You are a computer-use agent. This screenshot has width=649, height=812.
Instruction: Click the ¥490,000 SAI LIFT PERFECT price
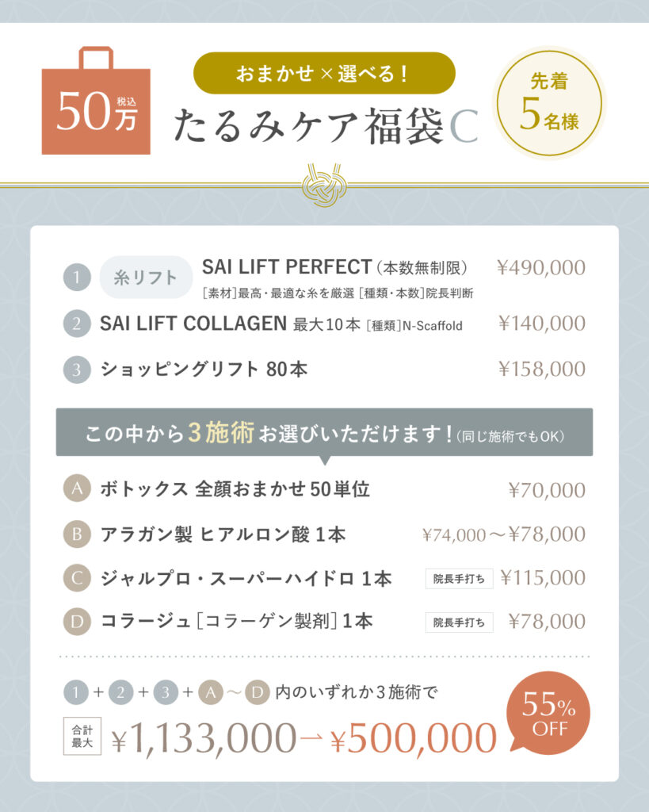click(x=541, y=268)
